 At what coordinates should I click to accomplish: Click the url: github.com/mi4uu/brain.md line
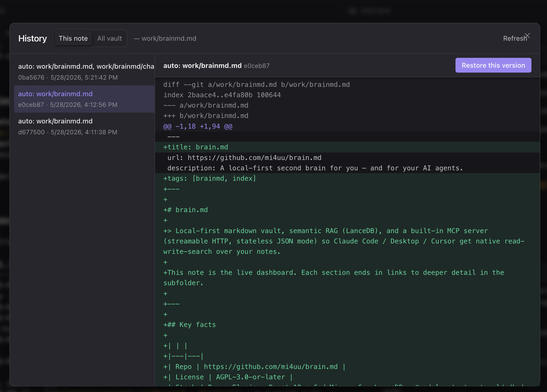click(347, 158)
